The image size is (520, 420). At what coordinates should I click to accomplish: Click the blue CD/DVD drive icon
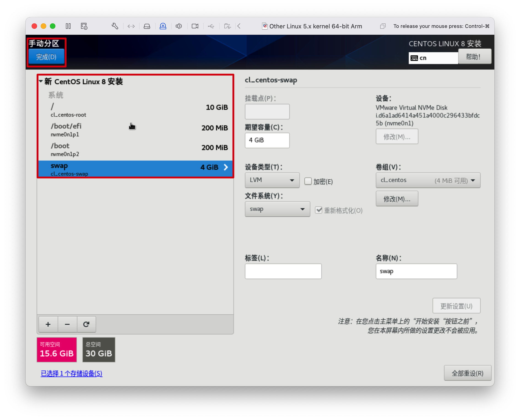[x=163, y=26]
